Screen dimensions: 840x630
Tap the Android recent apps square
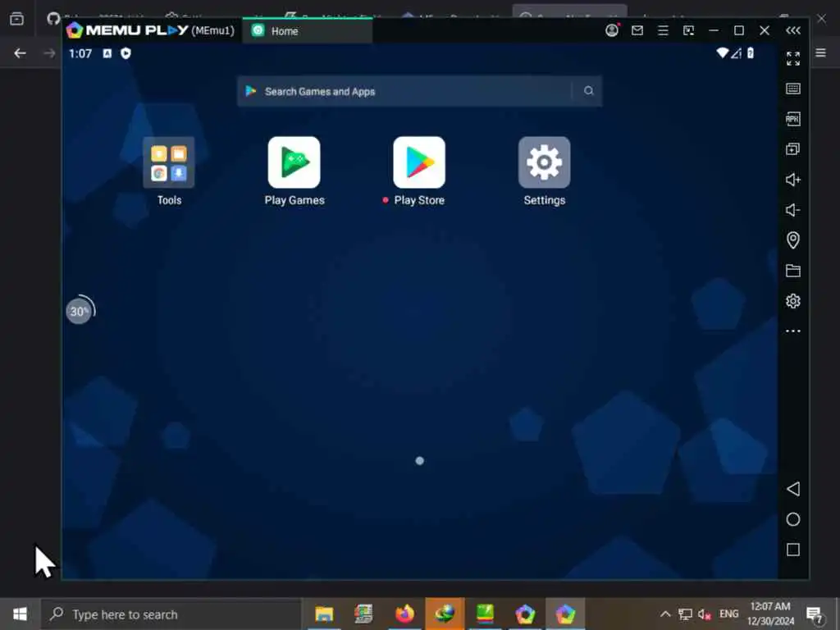pyautogui.click(x=793, y=550)
